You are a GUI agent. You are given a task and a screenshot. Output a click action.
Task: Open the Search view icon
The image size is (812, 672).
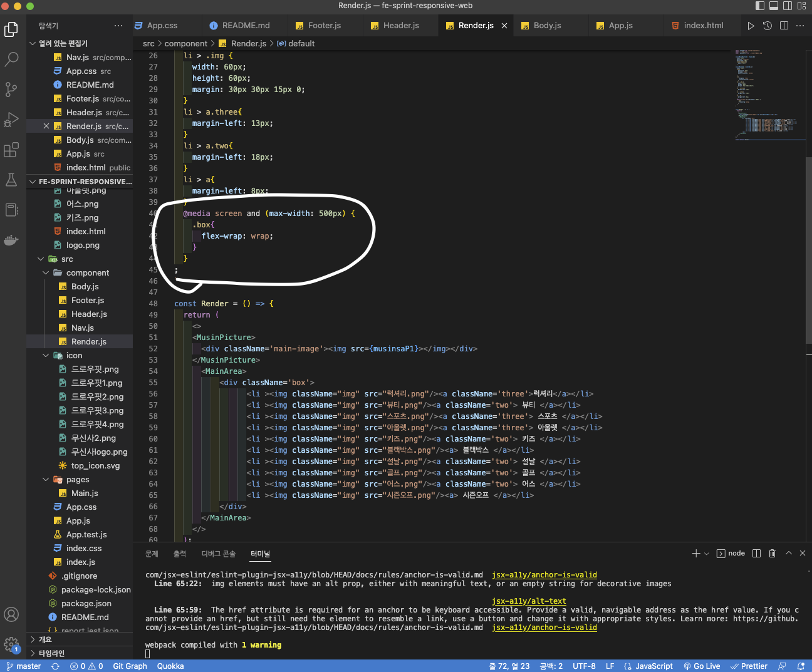tap(11, 59)
